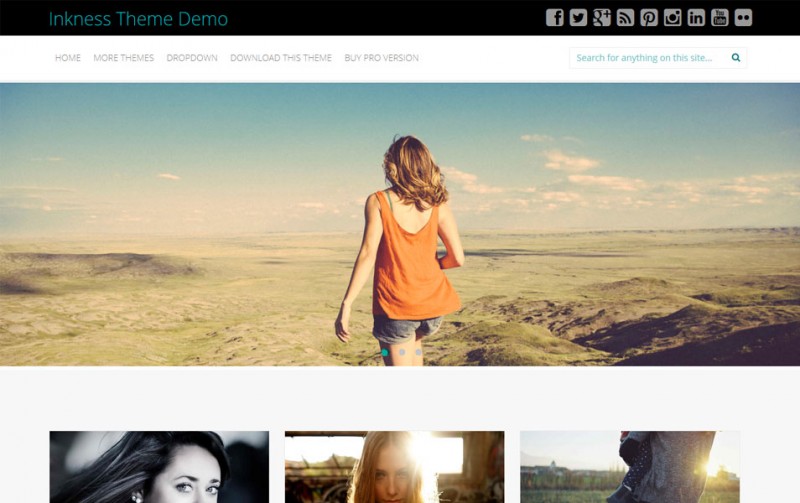Visit the Pinterest icon link
The height and width of the screenshot is (503, 800).
649,17
